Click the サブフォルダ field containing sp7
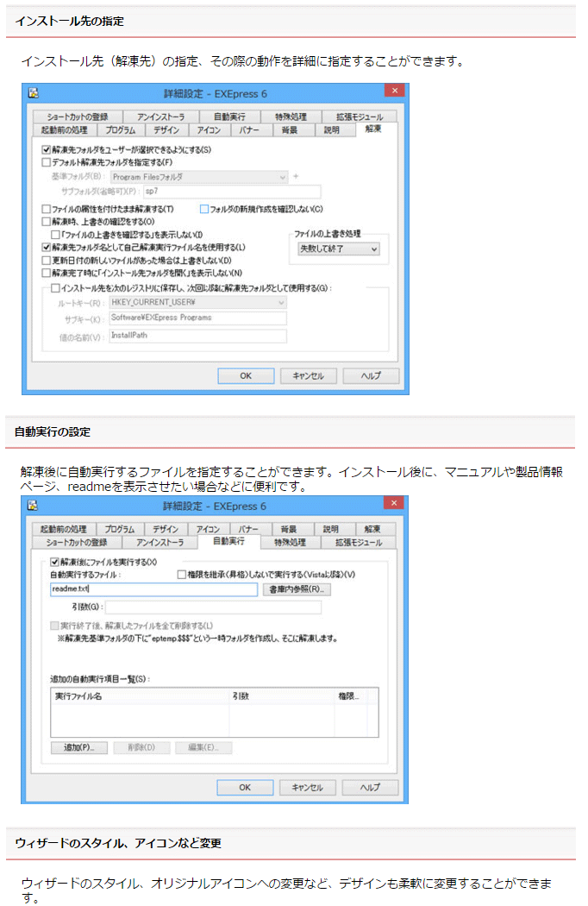This screenshot has width=588, height=906. point(232,192)
